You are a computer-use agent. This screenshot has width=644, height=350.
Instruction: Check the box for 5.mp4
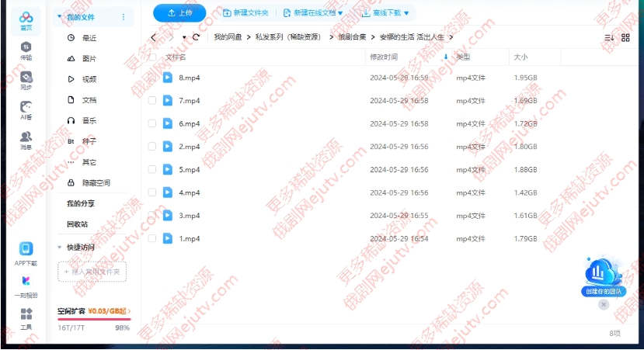pos(152,169)
